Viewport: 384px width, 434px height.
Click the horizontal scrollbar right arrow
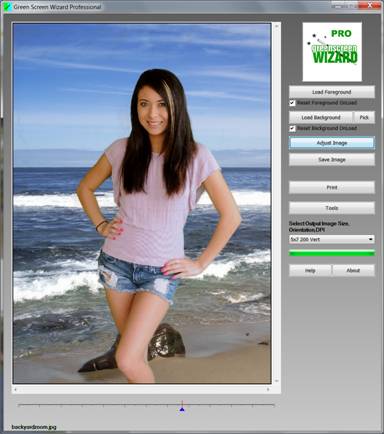pyautogui.click(x=268, y=389)
